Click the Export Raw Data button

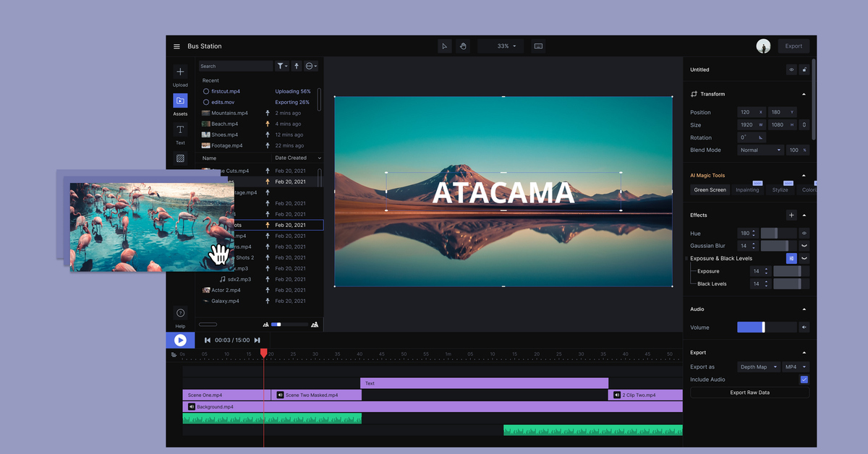click(749, 393)
